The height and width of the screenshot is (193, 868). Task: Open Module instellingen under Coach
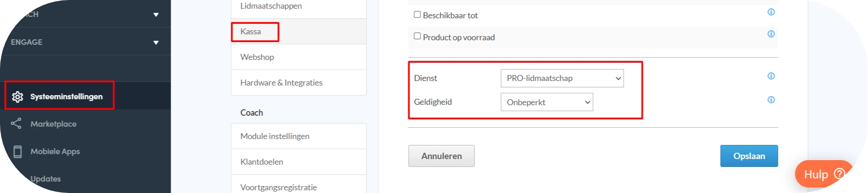275,136
